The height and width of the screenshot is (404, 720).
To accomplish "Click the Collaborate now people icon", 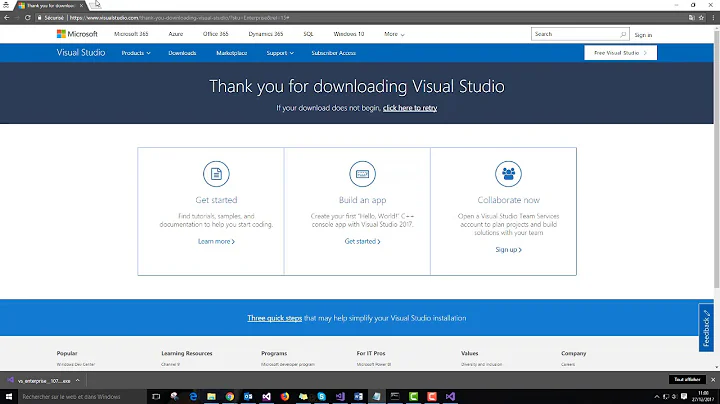I will 508,174.
